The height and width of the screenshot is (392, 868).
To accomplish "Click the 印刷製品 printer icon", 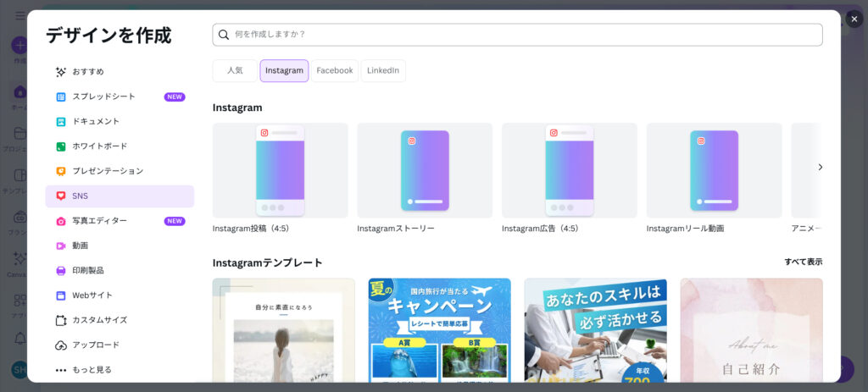I will tap(61, 270).
